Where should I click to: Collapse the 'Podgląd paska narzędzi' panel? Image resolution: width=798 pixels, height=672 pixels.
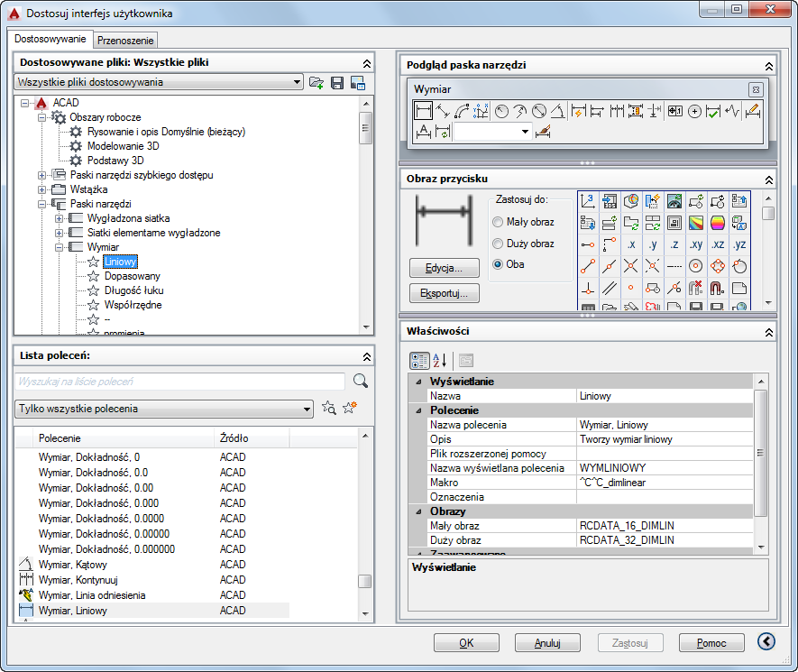(768, 66)
